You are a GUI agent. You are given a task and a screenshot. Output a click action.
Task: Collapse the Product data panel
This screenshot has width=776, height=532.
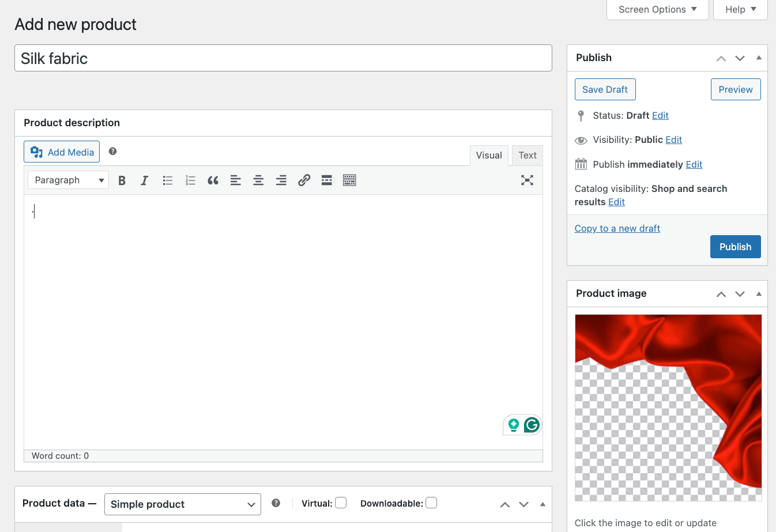(543, 504)
